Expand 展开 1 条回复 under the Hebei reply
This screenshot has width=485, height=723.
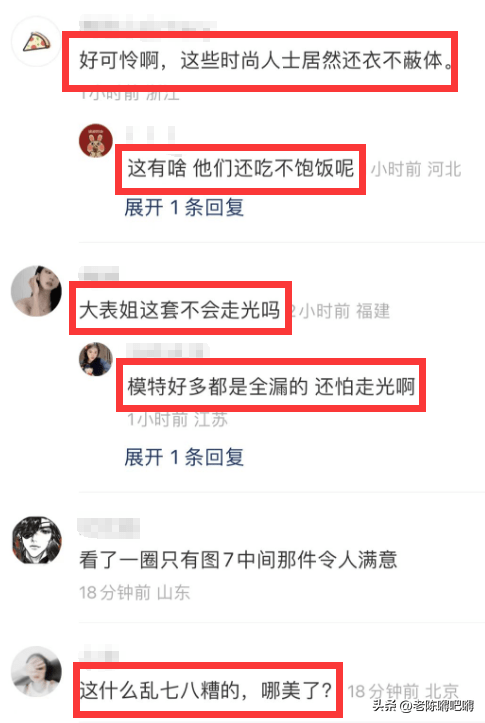[x=184, y=208]
